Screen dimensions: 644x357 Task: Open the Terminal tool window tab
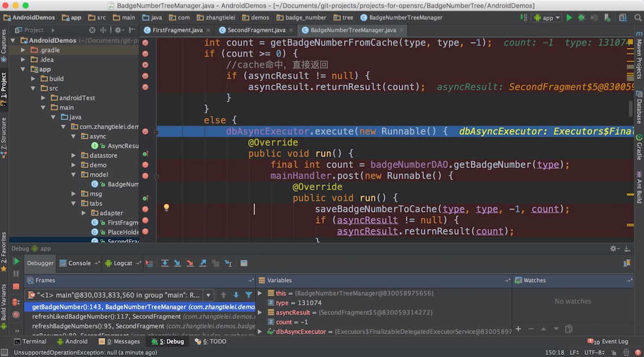(x=30, y=341)
